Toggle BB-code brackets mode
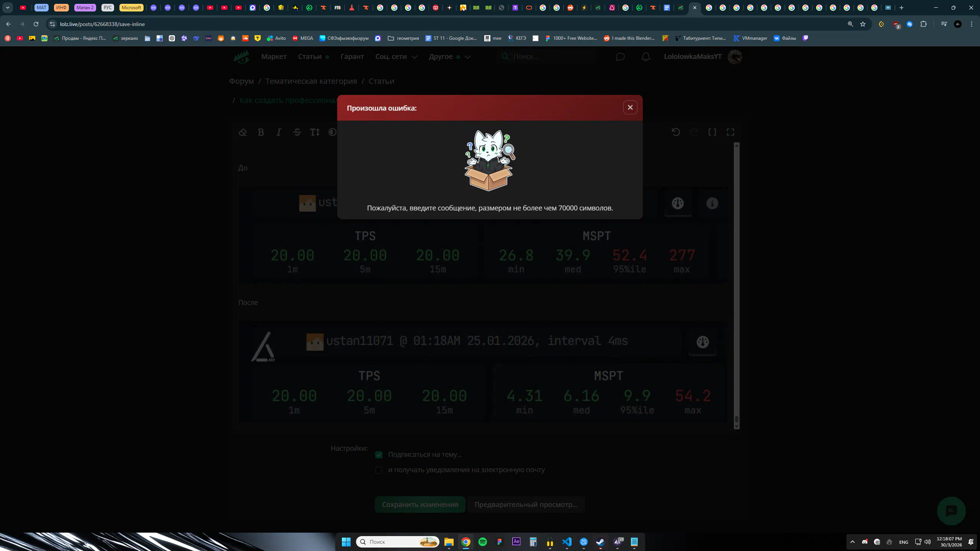 click(712, 132)
